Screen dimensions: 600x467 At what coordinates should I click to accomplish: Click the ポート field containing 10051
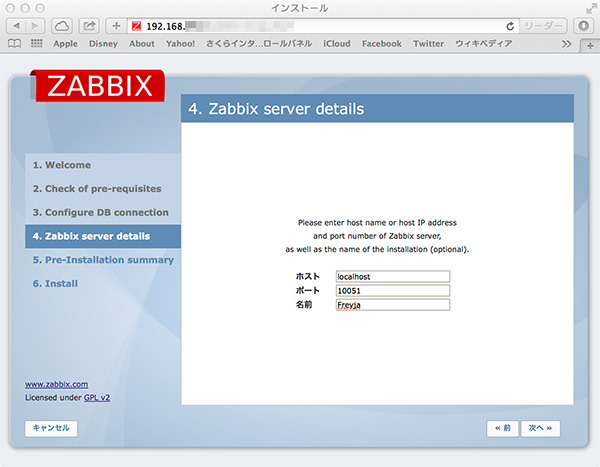click(392, 291)
